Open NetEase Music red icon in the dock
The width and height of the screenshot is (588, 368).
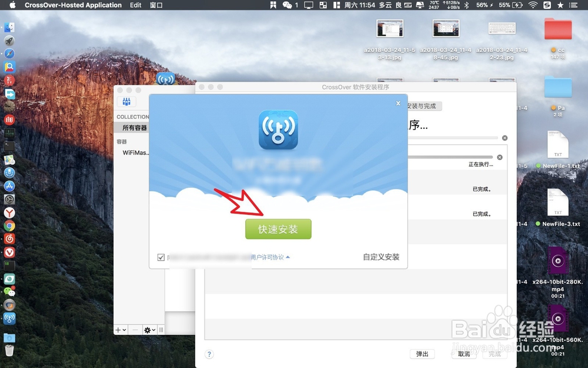point(9,239)
